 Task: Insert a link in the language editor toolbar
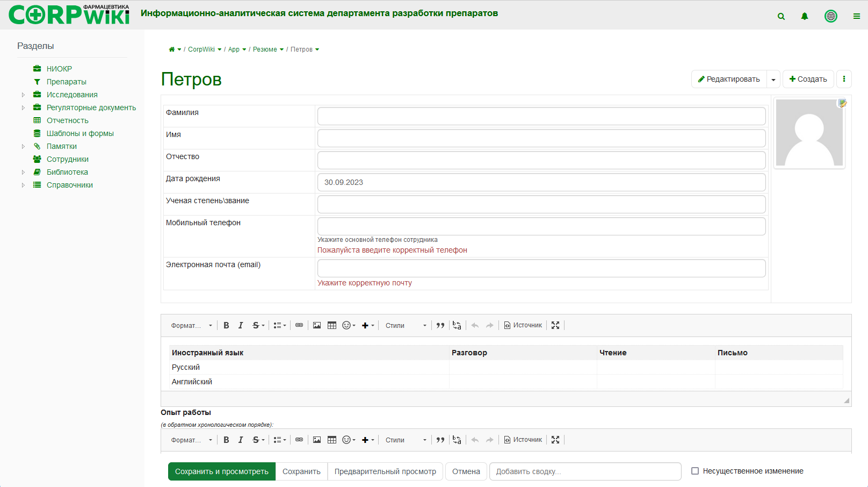click(x=299, y=325)
